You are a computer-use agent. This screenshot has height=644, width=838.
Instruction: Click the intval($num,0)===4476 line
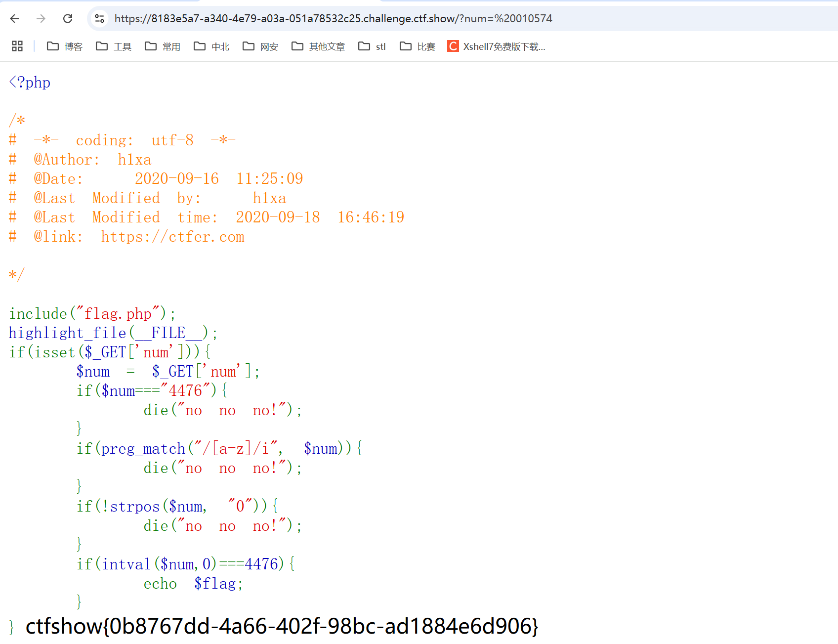186,564
